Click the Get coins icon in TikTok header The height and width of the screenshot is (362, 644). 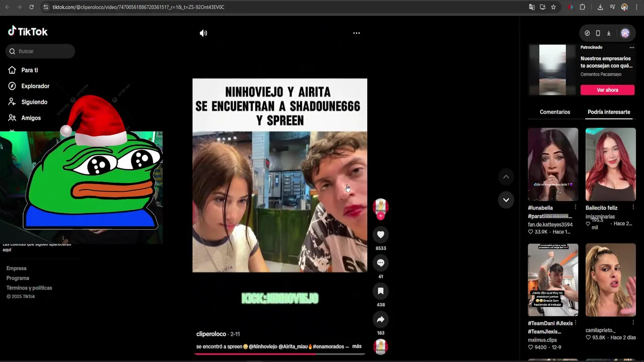click(x=587, y=33)
